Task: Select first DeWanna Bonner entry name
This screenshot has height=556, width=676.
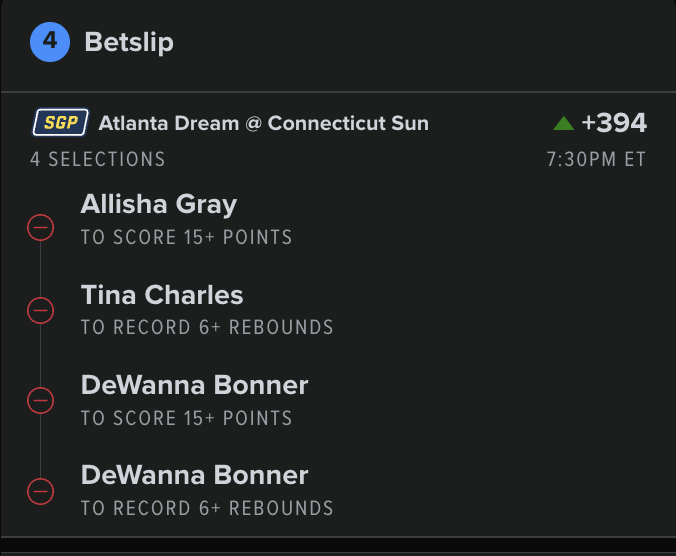Action: click(x=195, y=385)
